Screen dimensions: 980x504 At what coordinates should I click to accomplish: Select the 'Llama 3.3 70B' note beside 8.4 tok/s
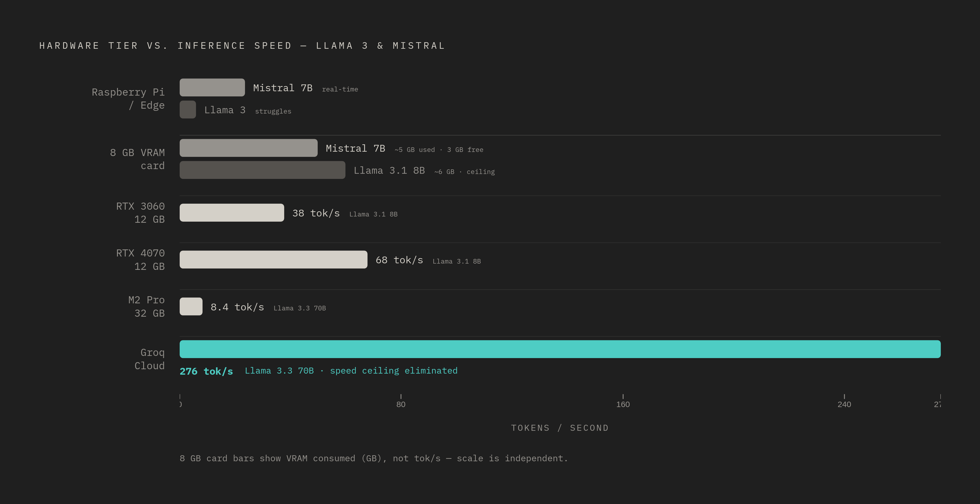click(300, 308)
